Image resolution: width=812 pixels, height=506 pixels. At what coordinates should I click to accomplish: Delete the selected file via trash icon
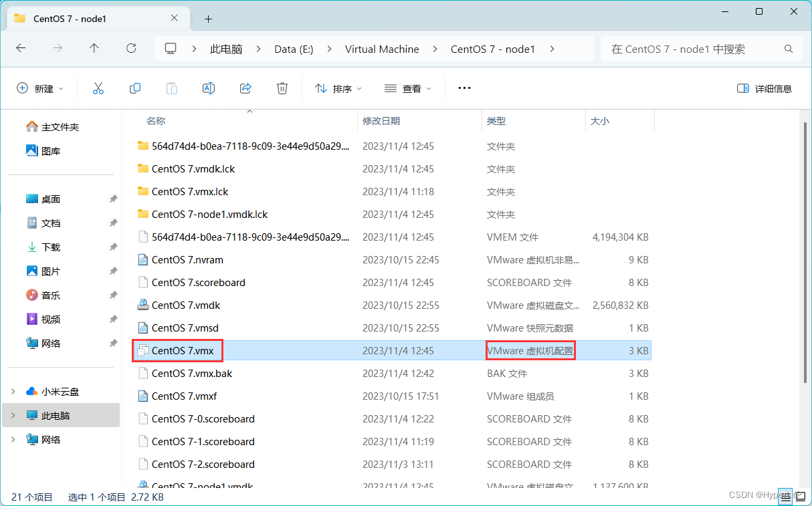[x=282, y=88]
